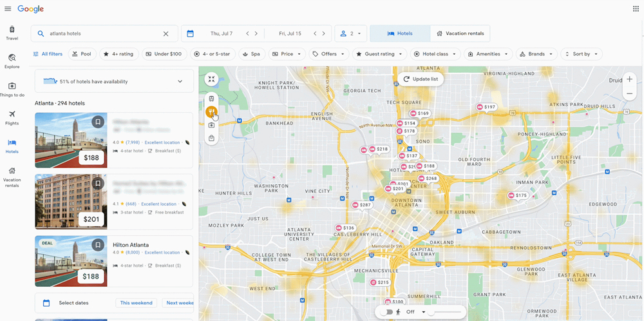Show the shopping bag layer on the map
Image resolution: width=644 pixels, height=321 pixels.
click(211, 138)
